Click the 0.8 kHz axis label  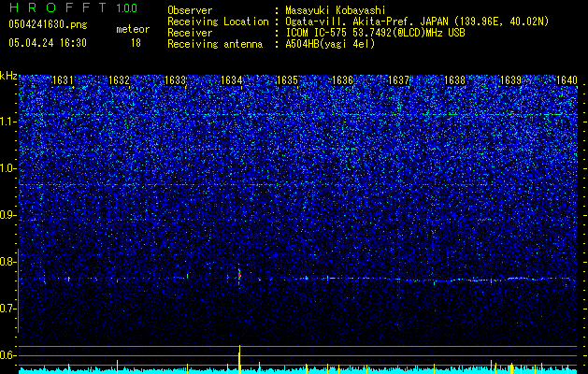[x=7, y=262]
